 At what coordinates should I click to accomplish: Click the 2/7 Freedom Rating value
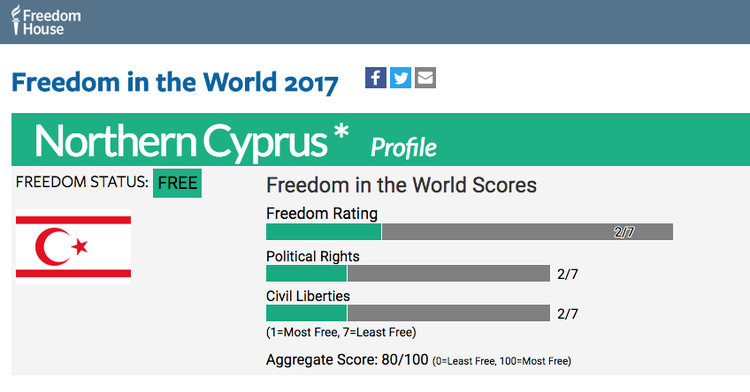pos(624,232)
